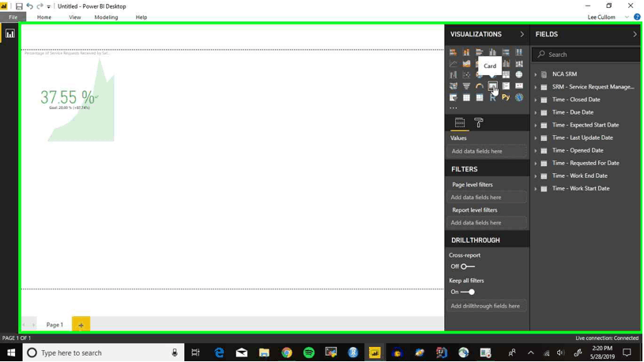Select the 100% stacked bar chart visualization
Screen dimensions: 644x362
[x=506, y=52]
